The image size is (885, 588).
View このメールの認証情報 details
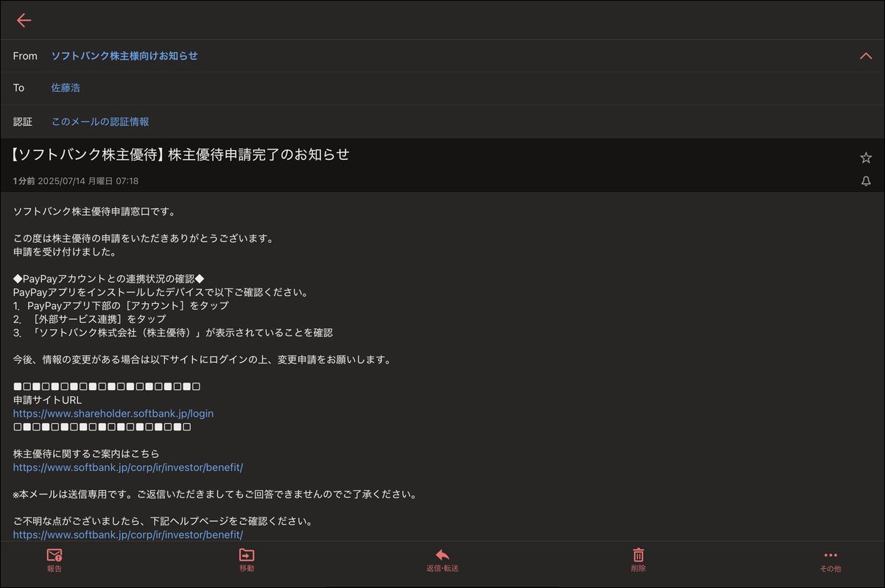(x=100, y=121)
